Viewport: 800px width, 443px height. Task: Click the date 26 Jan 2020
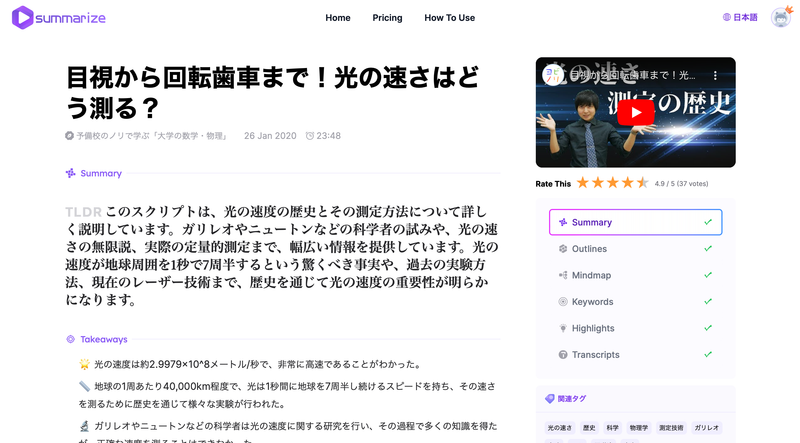pos(270,136)
